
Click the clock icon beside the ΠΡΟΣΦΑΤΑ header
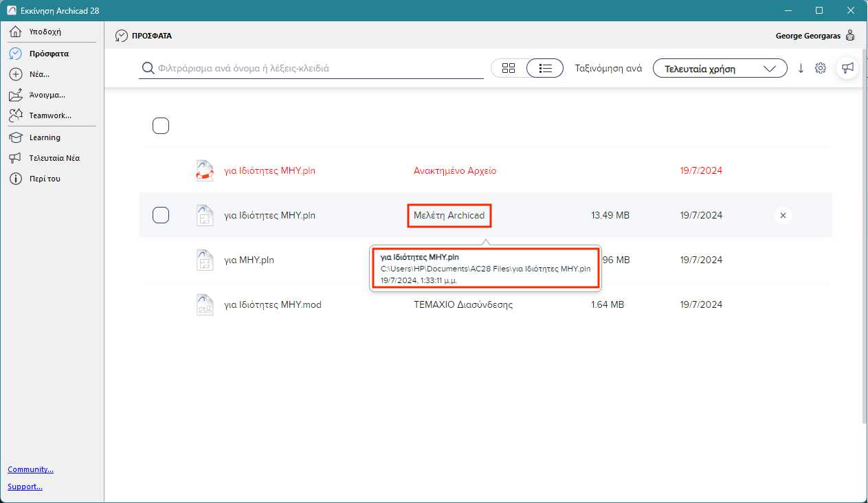[x=122, y=36]
